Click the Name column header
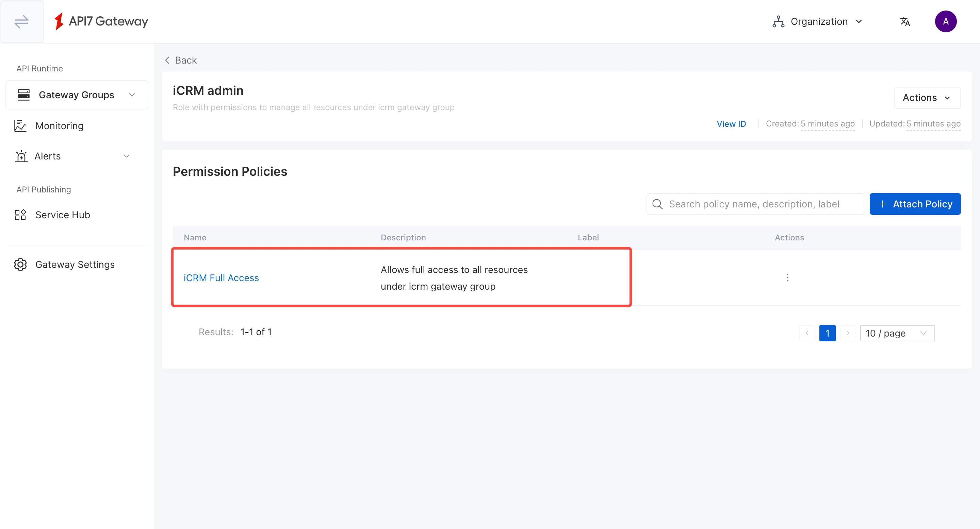The image size is (980, 529). [195, 238]
